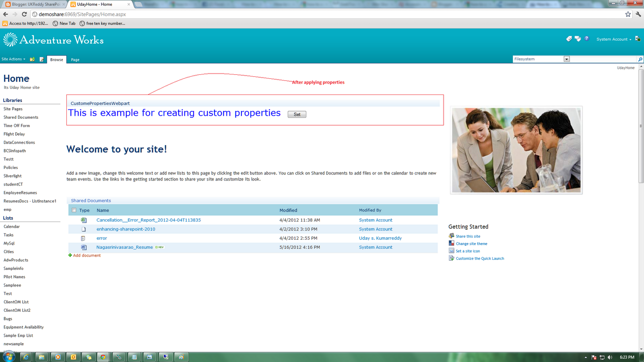Click the search text input field

[604, 59]
